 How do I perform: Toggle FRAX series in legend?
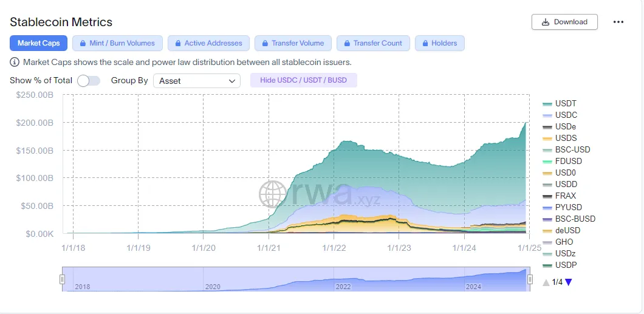point(565,196)
